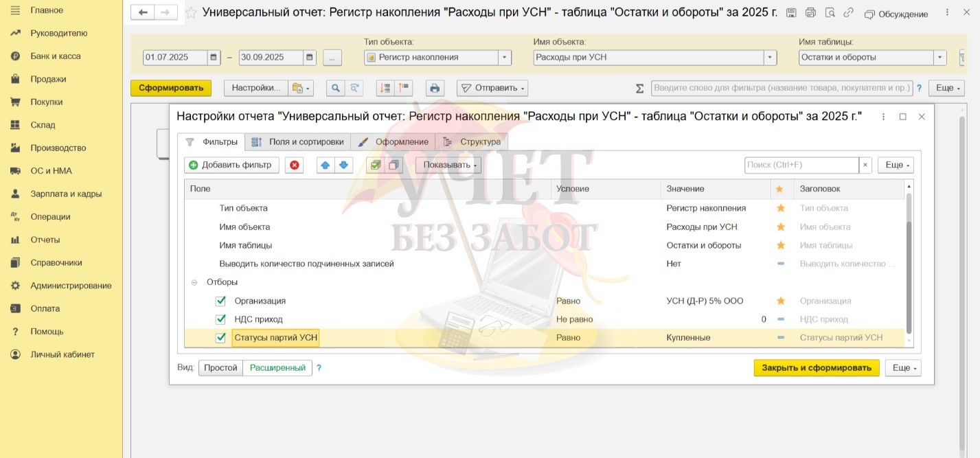Add report to favorites star icon
The width and height of the screenshot is (980, 458).
click(191, 13)
